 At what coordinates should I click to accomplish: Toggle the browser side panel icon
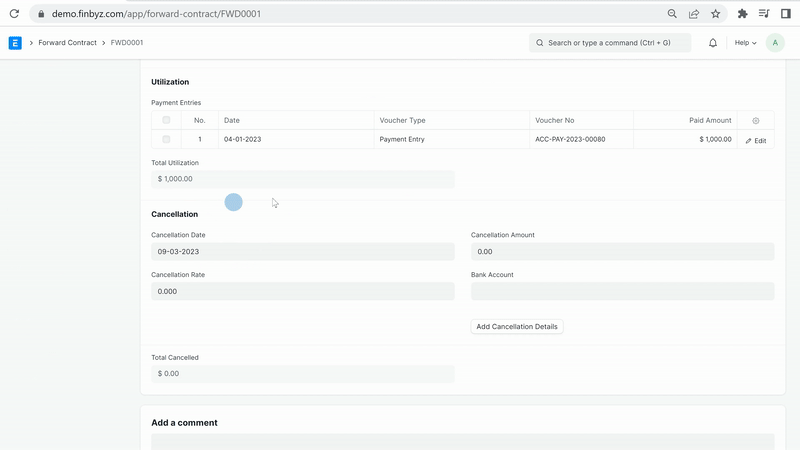(x=786, y=14)
